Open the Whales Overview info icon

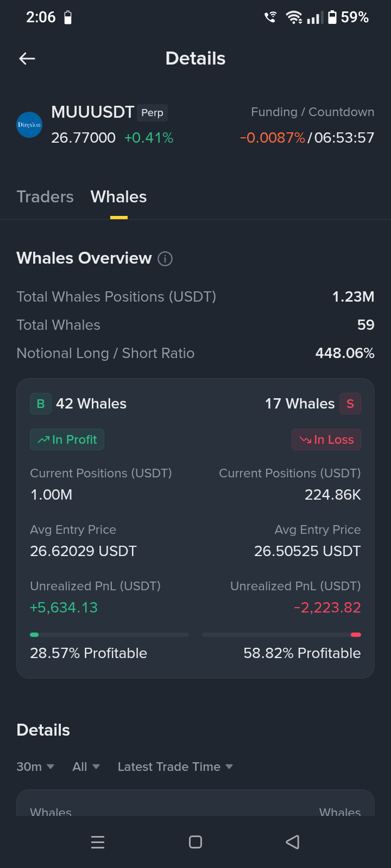point(165,259)
